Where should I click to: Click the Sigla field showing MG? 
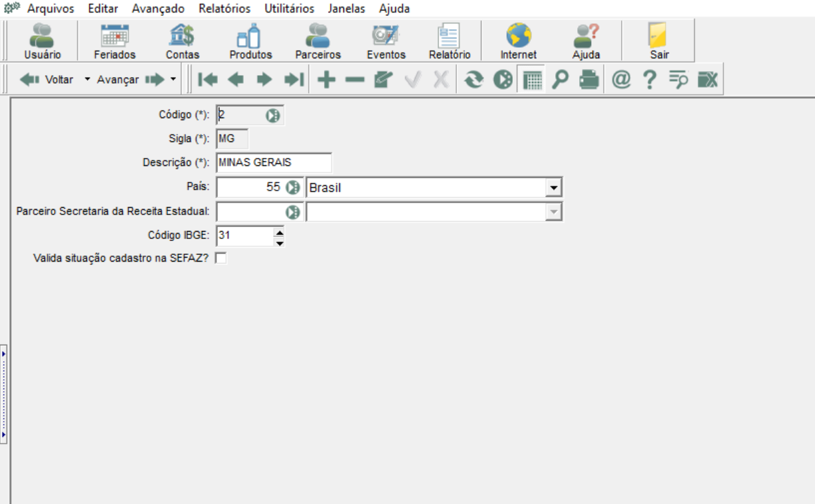[x=232, y=139]
